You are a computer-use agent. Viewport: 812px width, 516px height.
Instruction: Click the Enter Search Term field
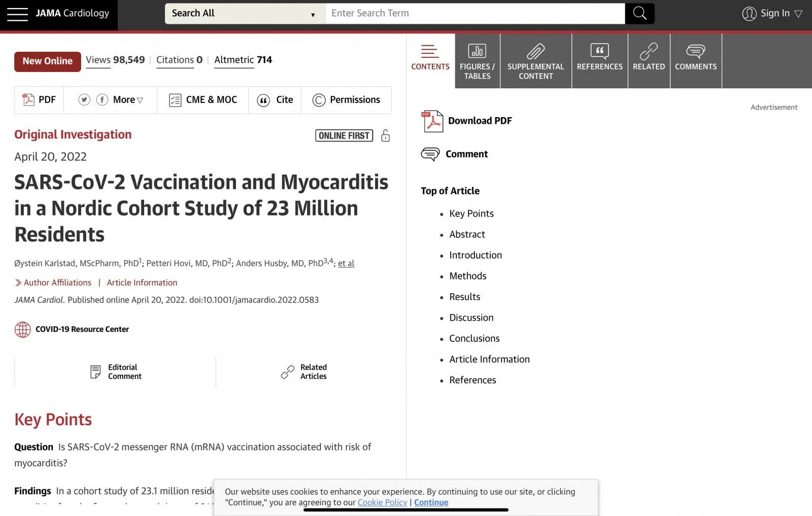[475, 14]
